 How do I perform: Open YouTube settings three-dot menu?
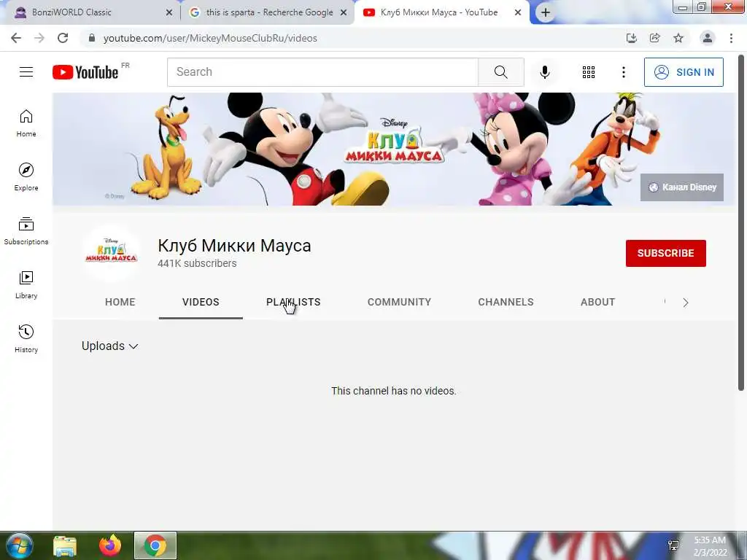[x=623, y=72]
